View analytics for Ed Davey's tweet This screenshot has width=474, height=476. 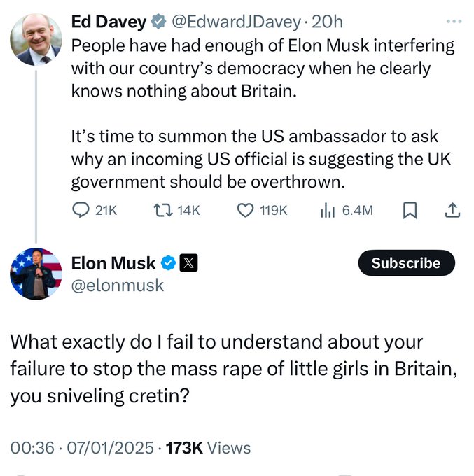coord(327,210)
